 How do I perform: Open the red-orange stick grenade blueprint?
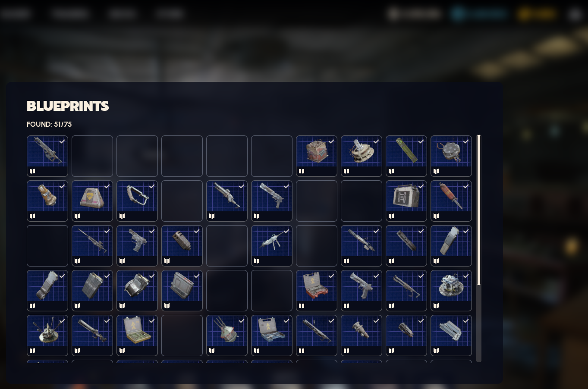coord(451,201)
